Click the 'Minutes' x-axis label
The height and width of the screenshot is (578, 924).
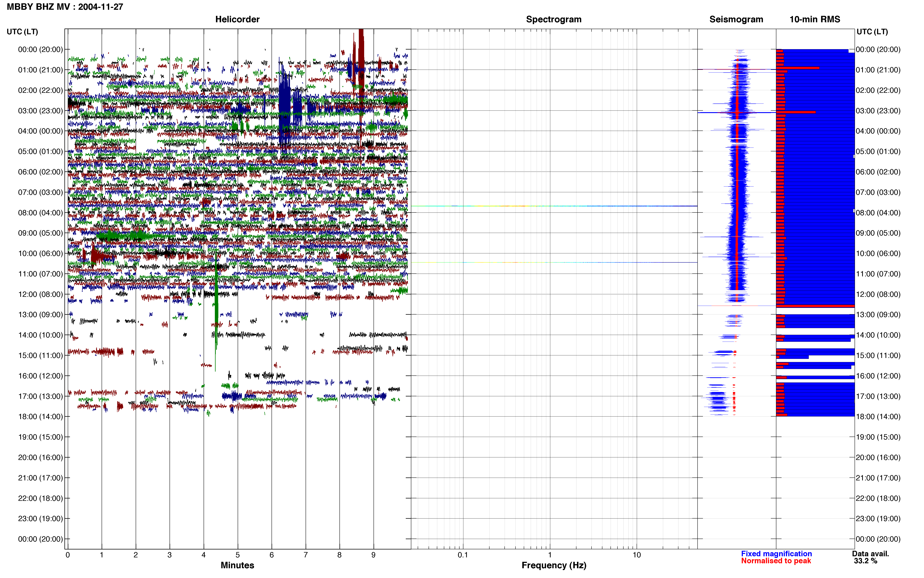(237, 565)
